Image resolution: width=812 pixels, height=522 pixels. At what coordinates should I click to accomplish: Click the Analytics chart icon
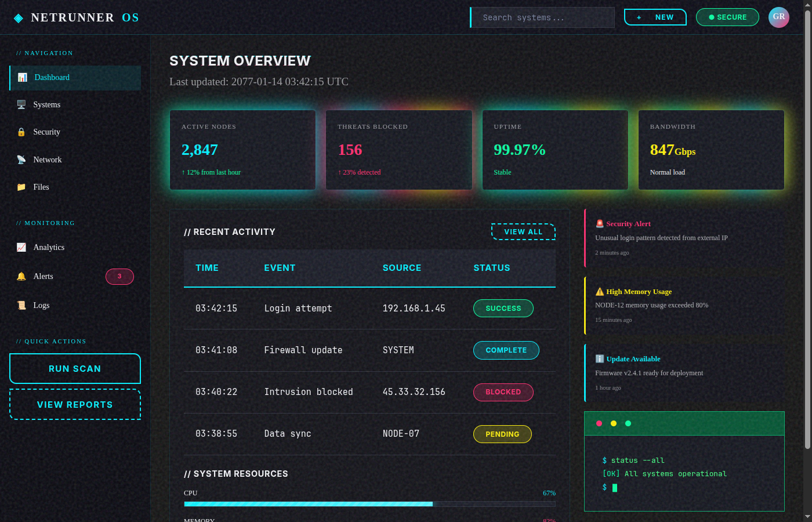click(x=21, y=247)
